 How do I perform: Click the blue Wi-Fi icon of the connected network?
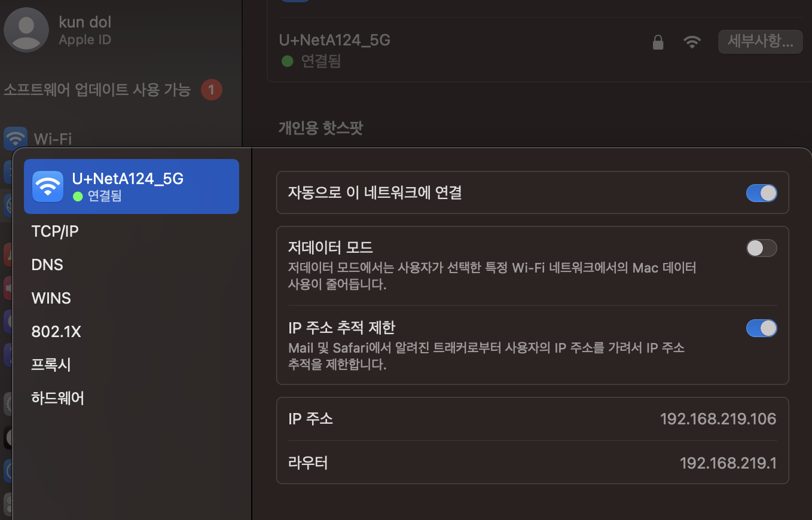click(x=47, y=186)
